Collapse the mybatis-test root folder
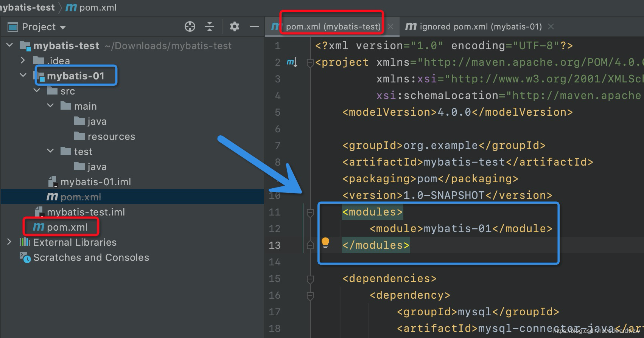The width and height of the screenshot is (644, 338). click(10, 45)
